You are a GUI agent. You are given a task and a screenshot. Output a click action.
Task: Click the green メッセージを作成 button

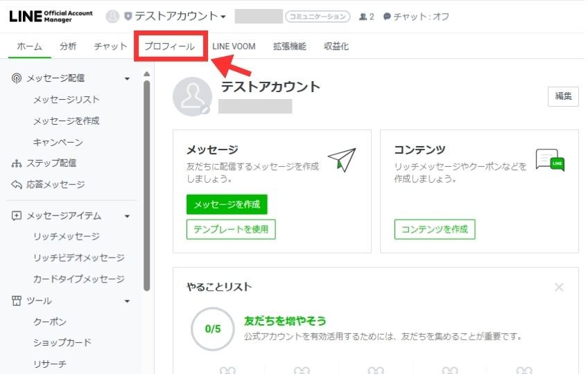click(227, 204)
